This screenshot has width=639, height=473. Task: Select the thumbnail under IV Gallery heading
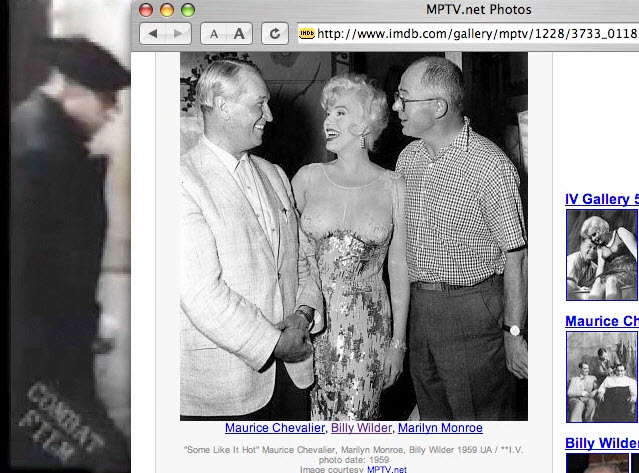point(602,255)
